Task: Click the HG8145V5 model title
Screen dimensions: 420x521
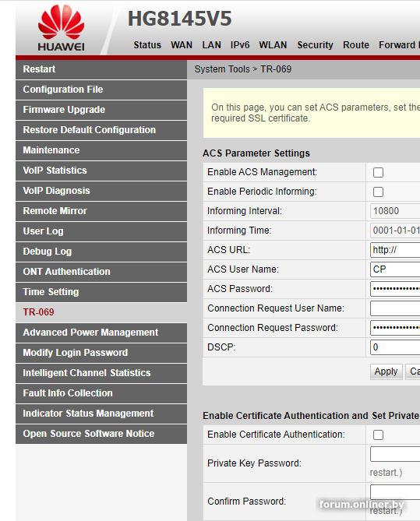Action: pyautogui.click(x=179, y=19)
